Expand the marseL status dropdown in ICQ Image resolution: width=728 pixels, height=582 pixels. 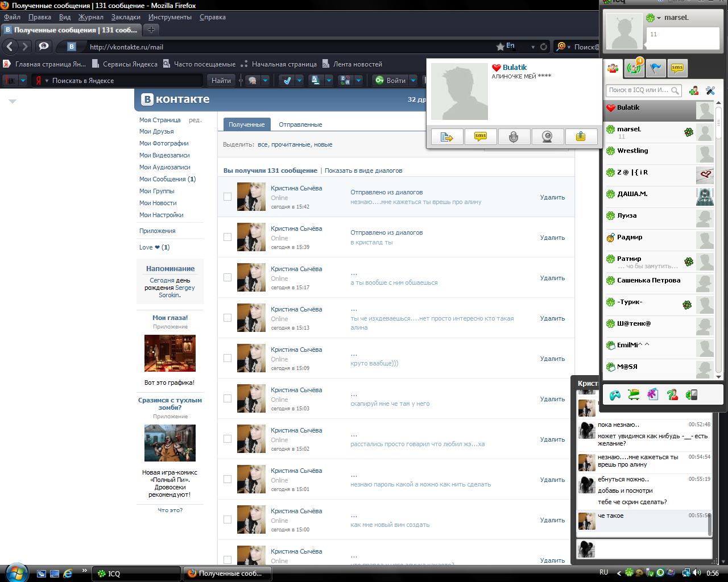(659, 18)
